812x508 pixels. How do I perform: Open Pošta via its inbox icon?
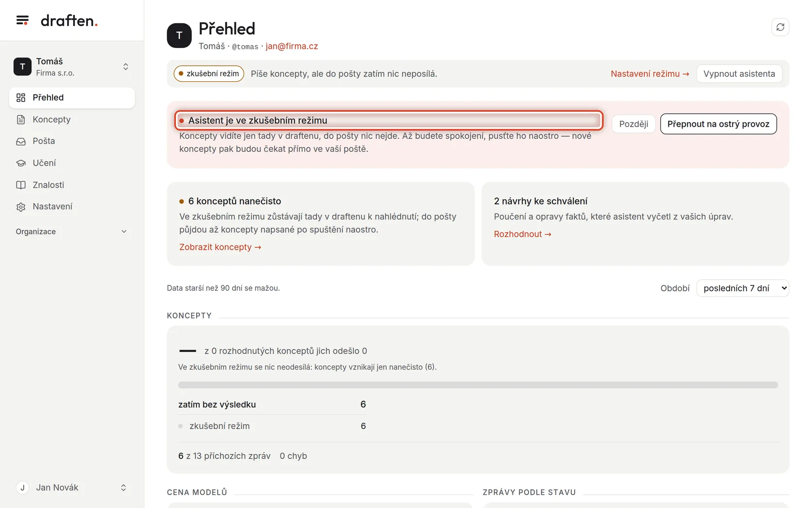[21, 141]
